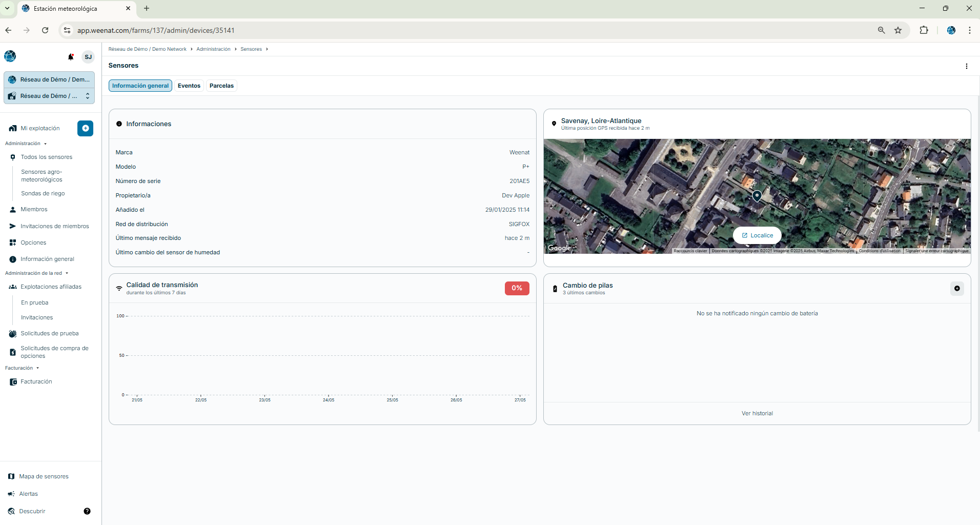
Task: Open the network selector Réseau de Démo / Dem...
Action: 49,79
